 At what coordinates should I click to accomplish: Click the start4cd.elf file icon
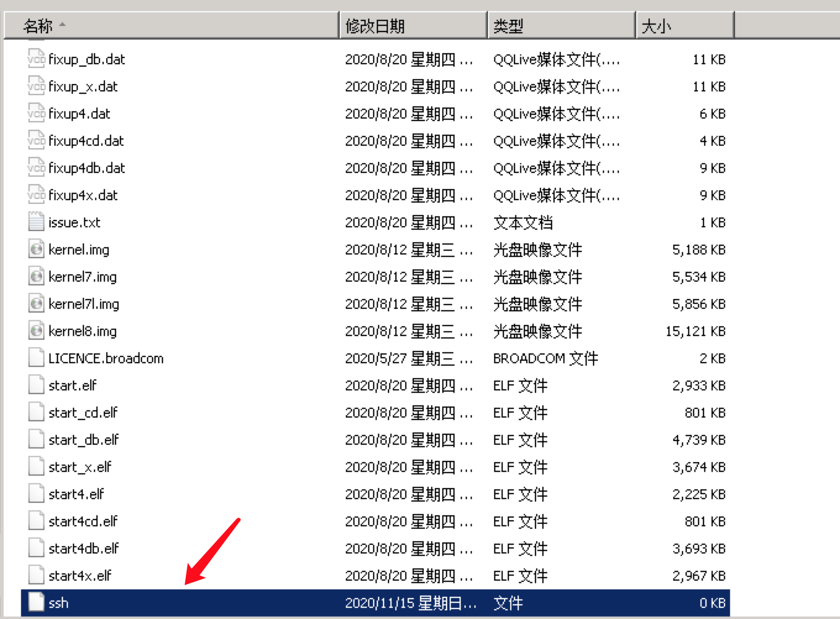pyautogui.click(x=36, y=521)
